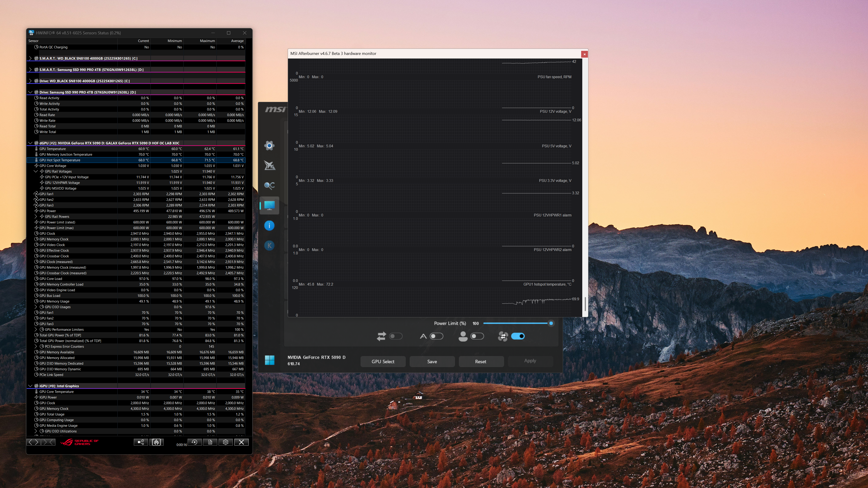Collapse the iGPU Intel Graphics section
The width and height of the screenshot is (868, 488).
pyautogui.click(x=30, y=386)
